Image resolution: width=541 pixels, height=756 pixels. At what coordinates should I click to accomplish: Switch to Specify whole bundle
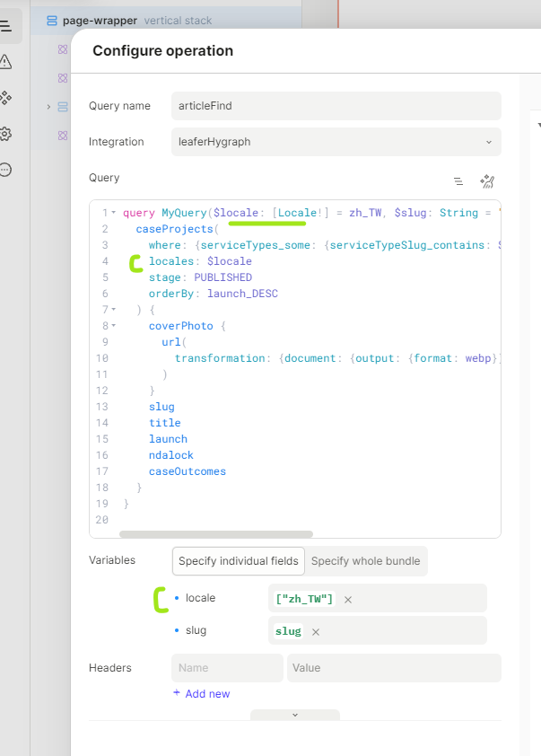point(365,561)
